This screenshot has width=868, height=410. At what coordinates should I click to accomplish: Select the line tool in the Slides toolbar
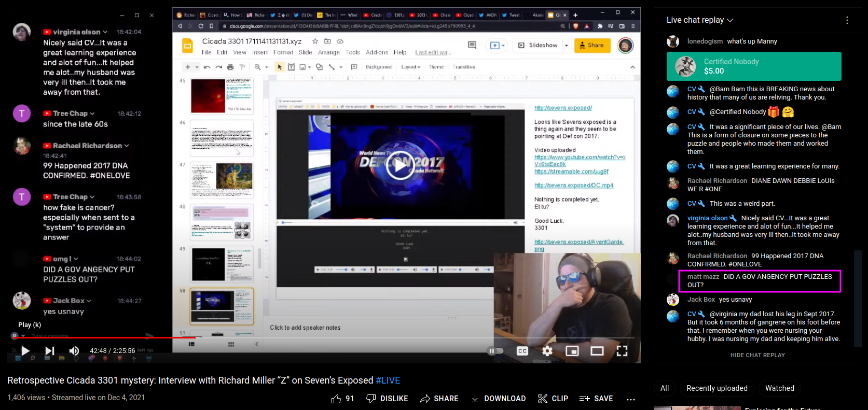tap(332, 67)
